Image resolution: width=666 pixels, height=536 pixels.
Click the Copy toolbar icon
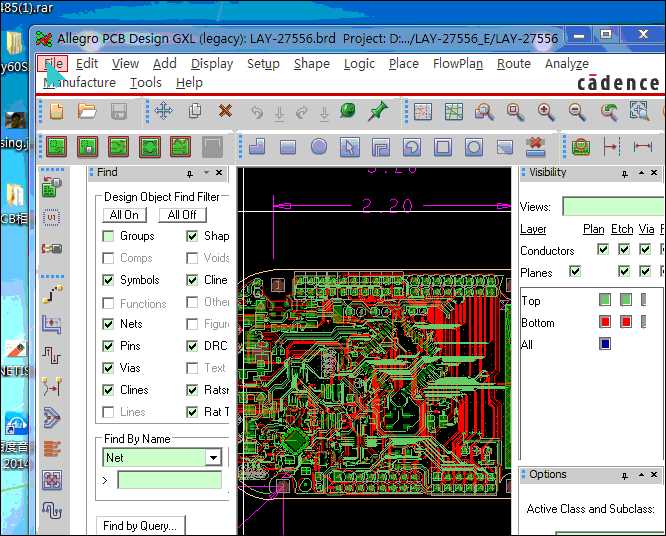pyautogui.click(x=195, y=111)
